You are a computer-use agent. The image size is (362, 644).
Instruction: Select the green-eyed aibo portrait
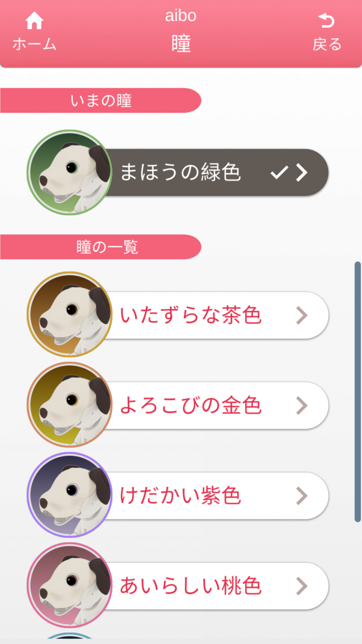pyautogui.click(x=69, y=172)
